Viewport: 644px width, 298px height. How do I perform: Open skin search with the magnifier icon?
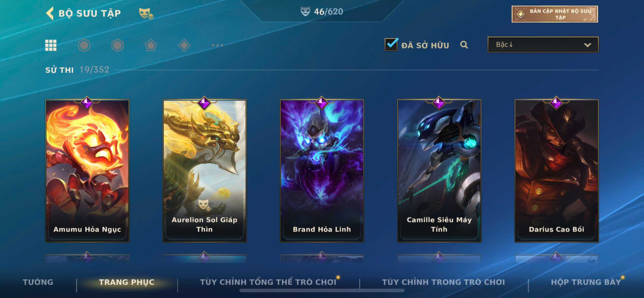pyautogui.click(x=464, y=45)
